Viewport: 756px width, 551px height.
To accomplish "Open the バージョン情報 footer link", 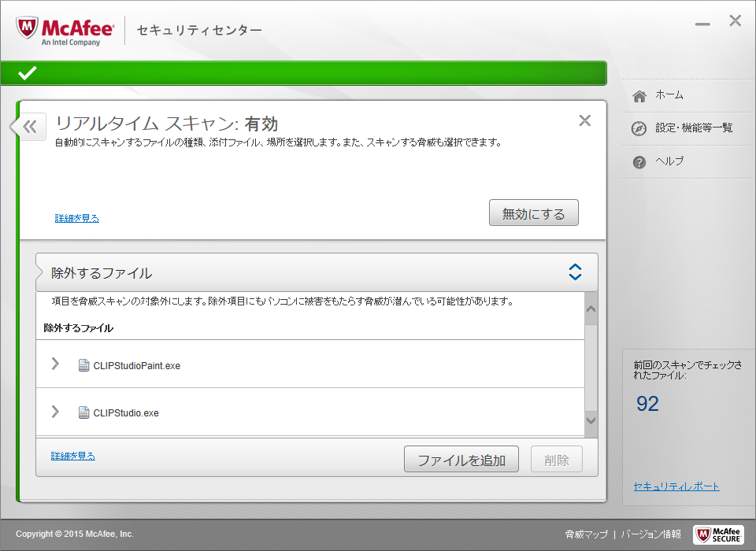I will (651, 534).
